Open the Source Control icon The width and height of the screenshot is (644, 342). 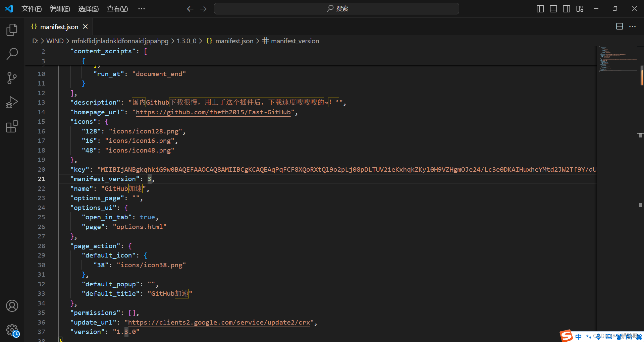[12, 78]
